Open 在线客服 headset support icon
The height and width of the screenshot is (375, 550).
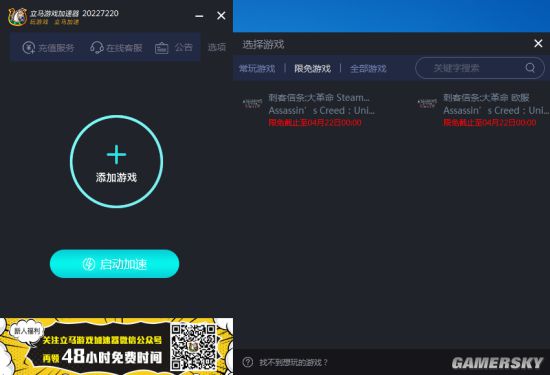tap(96, 47)
